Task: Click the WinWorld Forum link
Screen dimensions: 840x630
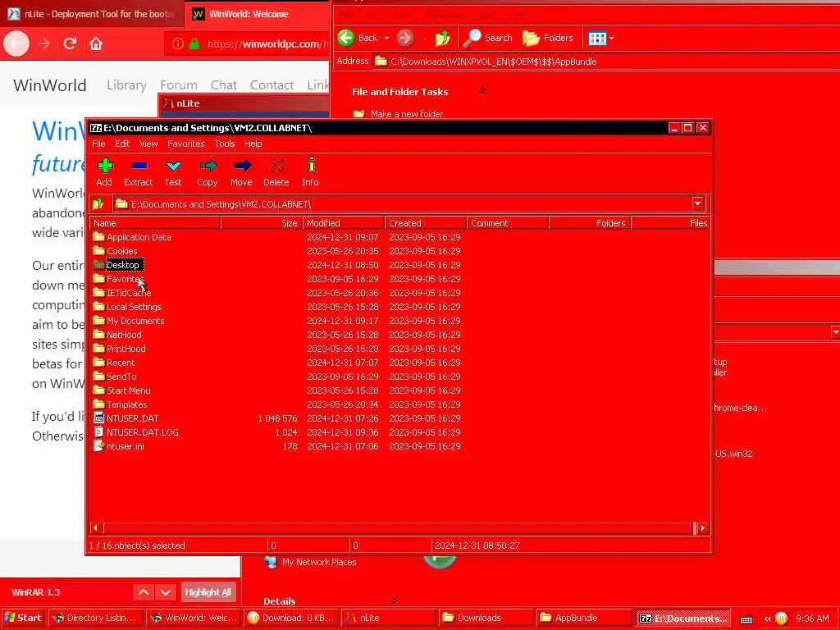Action: coord(178,85)
